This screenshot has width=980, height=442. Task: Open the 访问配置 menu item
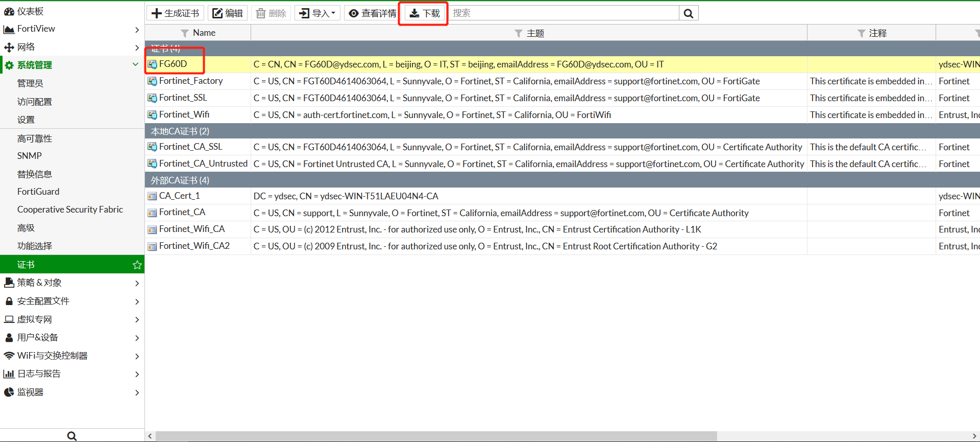pyautogui.click(x=35, y=102)
